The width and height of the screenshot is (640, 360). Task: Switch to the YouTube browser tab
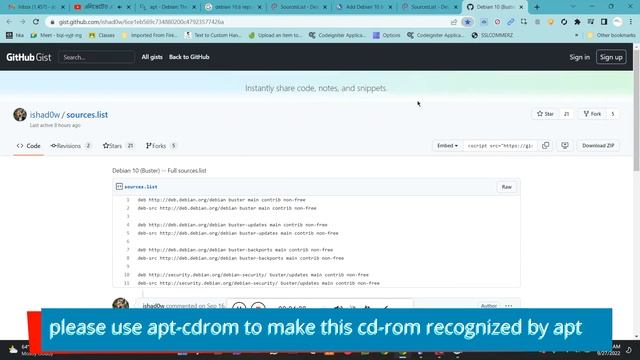pos(101,7)
